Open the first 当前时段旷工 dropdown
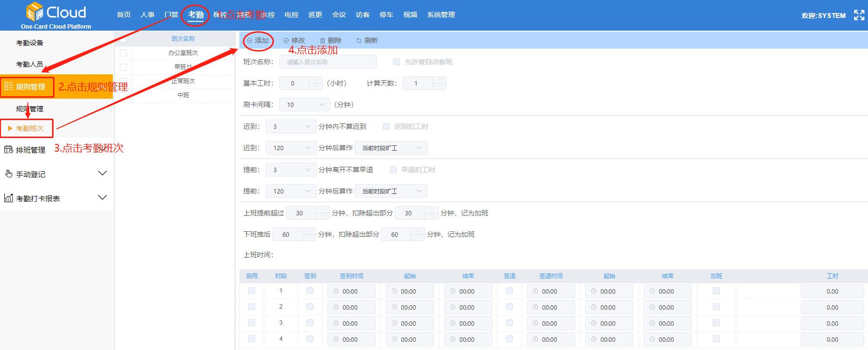This screenshot has width=868, height=350. point(391,148)
